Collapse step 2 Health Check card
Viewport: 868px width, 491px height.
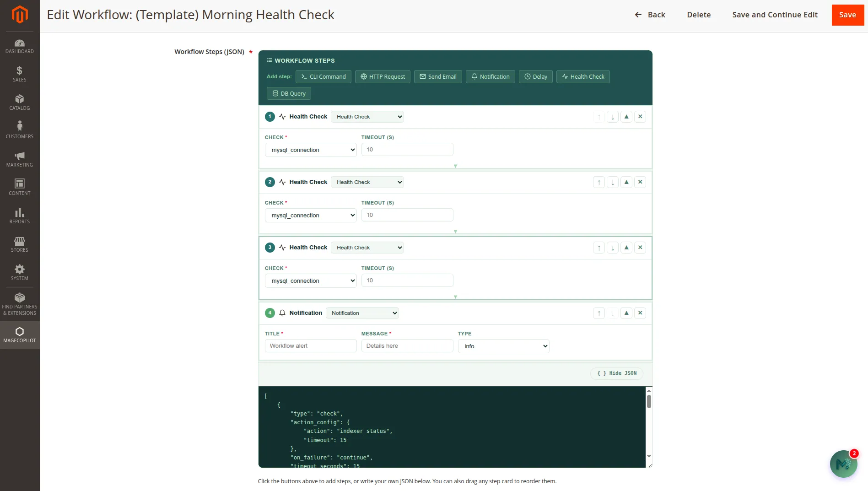pos(626,182)
